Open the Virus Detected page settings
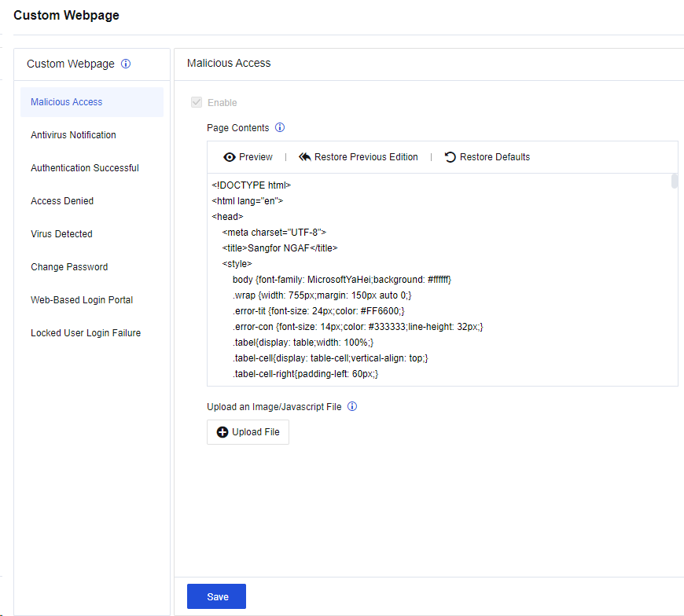This screenshot has width=684, height=616. point(61,234)
